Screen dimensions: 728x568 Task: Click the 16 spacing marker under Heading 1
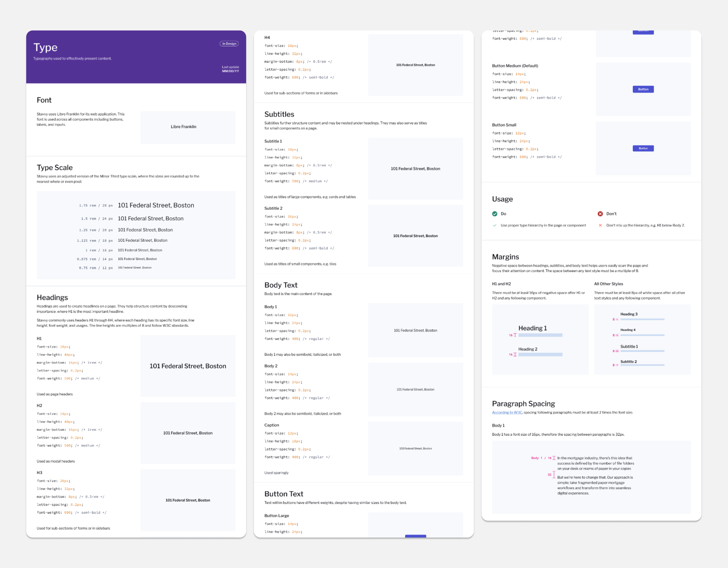(513, 335)
